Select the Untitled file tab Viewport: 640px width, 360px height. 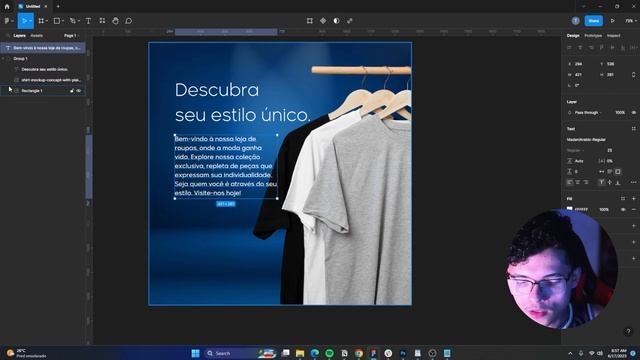click(32, 7)
